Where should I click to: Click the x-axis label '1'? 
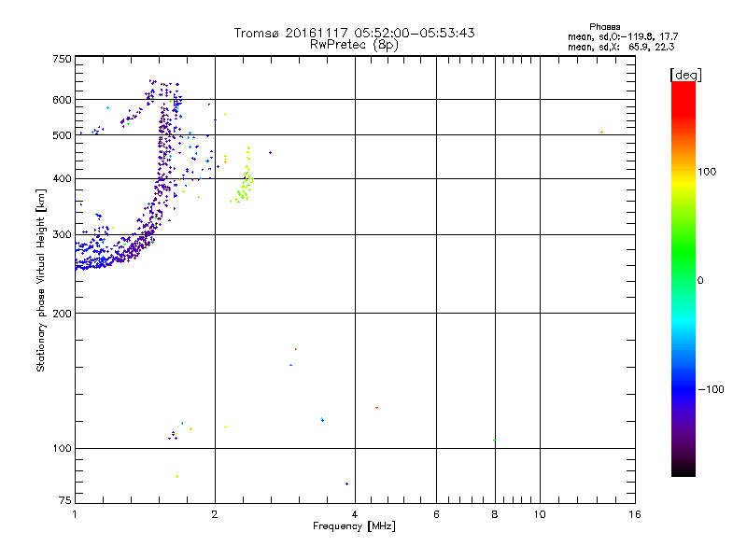click(75, 514)
